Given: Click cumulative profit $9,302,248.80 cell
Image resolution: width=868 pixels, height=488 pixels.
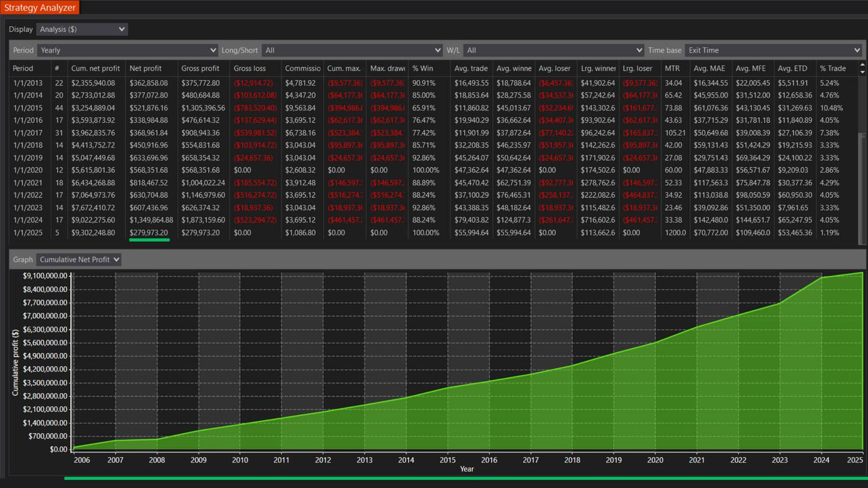Looking at the screenshot, I should [x=93, y=232].
